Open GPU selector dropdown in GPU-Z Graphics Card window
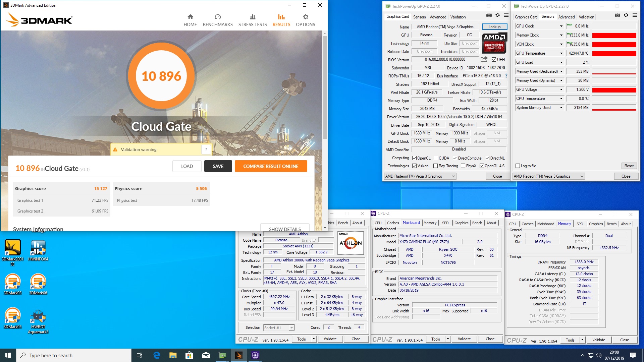Viewport: 644px width, 362px height. click(x=420, y=176)
